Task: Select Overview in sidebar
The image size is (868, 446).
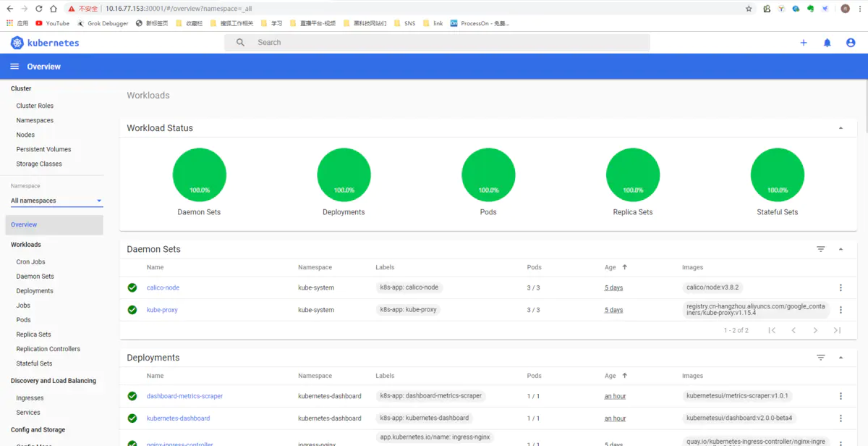Action: (54, 224)
